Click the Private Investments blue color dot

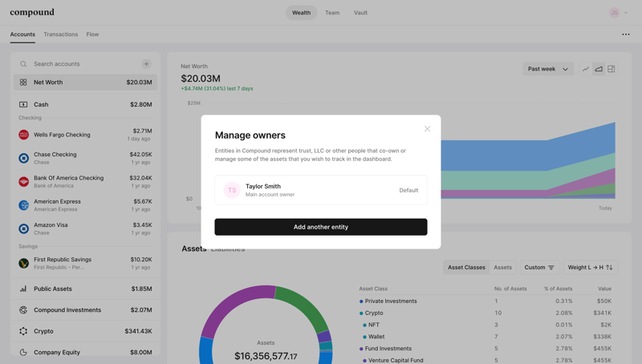[x=361, y=301]
